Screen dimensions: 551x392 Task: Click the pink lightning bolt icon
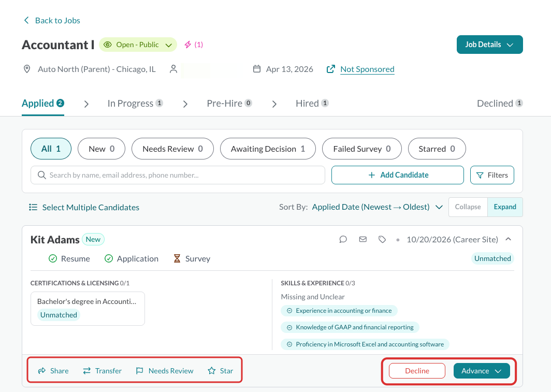point(188,45)
